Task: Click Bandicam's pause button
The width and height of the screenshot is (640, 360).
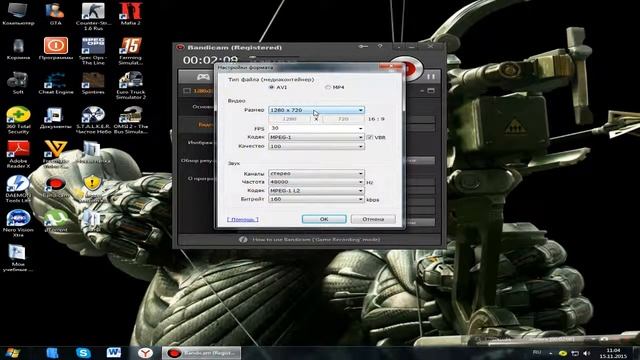Action: pyautogui.click(x=431, y=76)
